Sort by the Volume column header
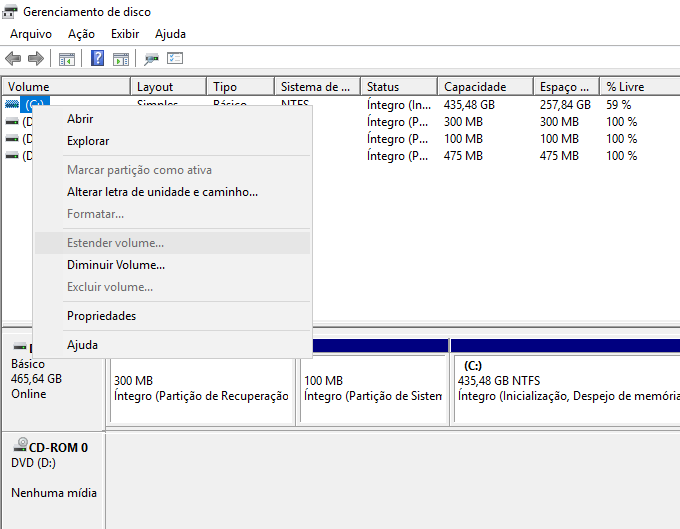Viewport: 680px width, 529px height. pyautogui.click(x=66, y=87)
